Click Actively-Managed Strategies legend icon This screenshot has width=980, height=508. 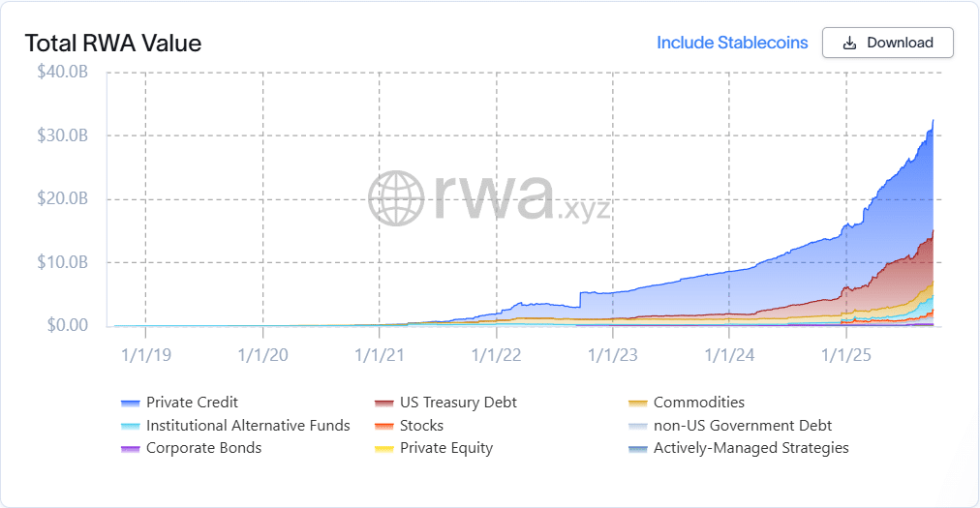point(637,449)
